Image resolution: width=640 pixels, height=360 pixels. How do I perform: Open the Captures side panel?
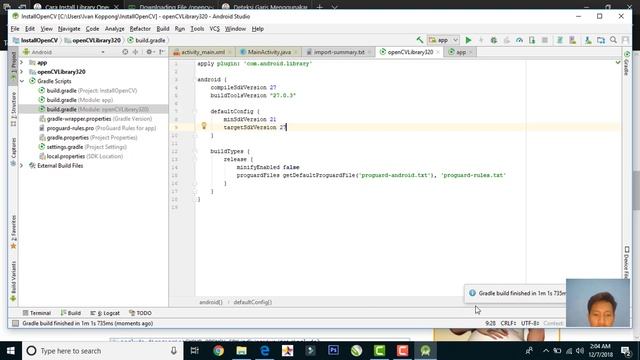tap(13, 151)
